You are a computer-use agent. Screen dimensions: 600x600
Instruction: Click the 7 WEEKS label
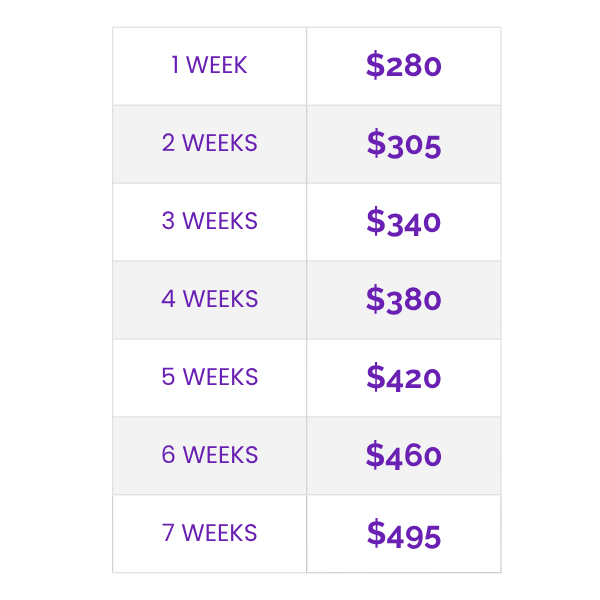tap(209, 534)
